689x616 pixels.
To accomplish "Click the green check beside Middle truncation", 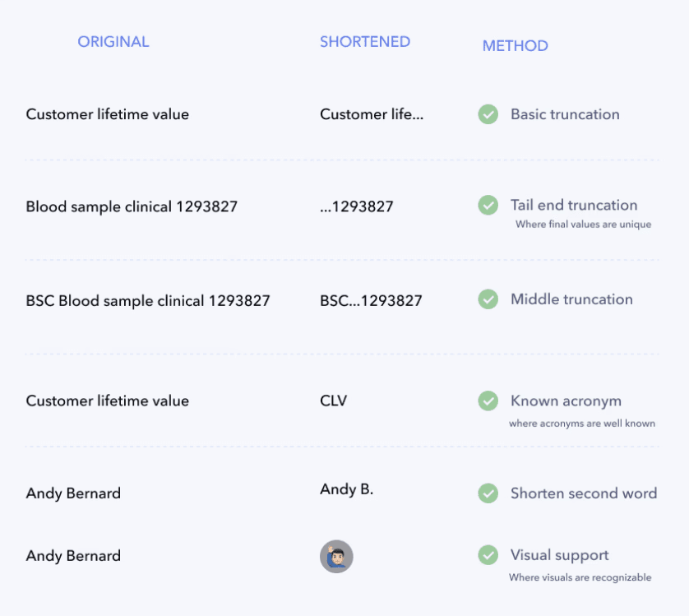I will (488, 299).
